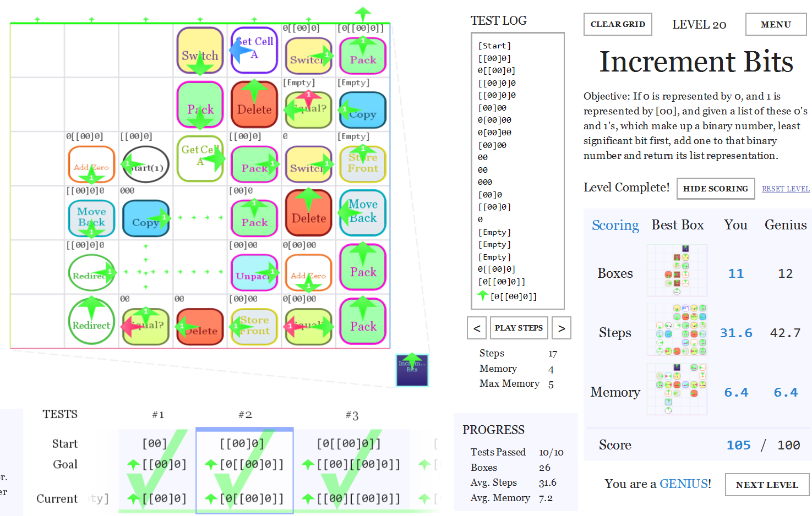Screen dimensions: 812x516
Task: Select the Equal? box right of red Delete, top
Action: tap(309, 109)
